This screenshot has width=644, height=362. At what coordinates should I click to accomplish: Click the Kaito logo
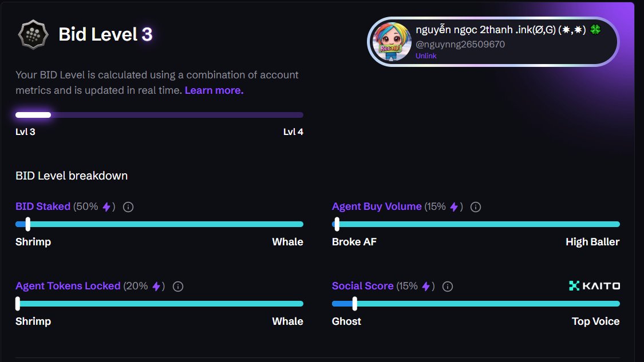point(594,286)
